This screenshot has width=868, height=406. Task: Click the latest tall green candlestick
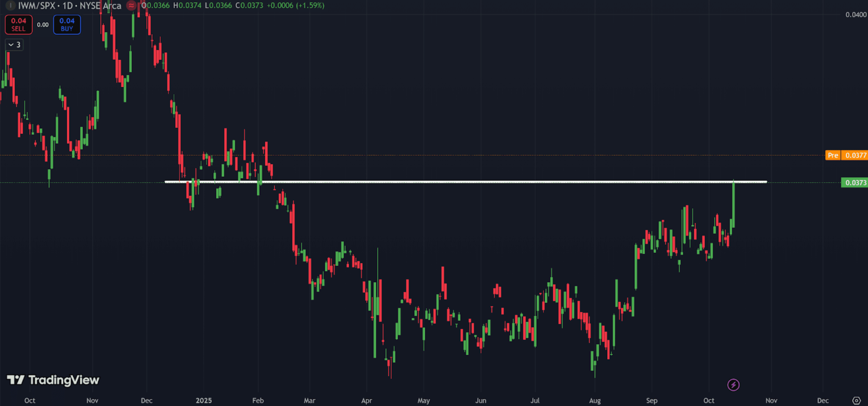coord(733,205)
